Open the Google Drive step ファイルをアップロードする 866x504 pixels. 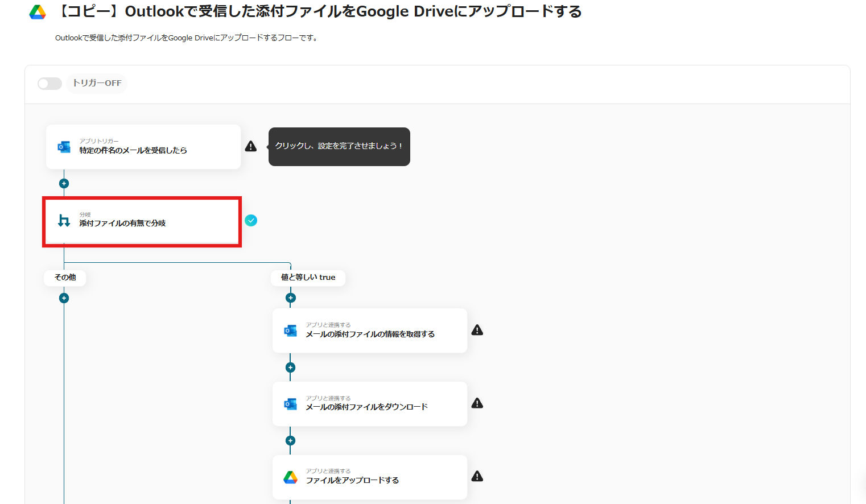370,477
